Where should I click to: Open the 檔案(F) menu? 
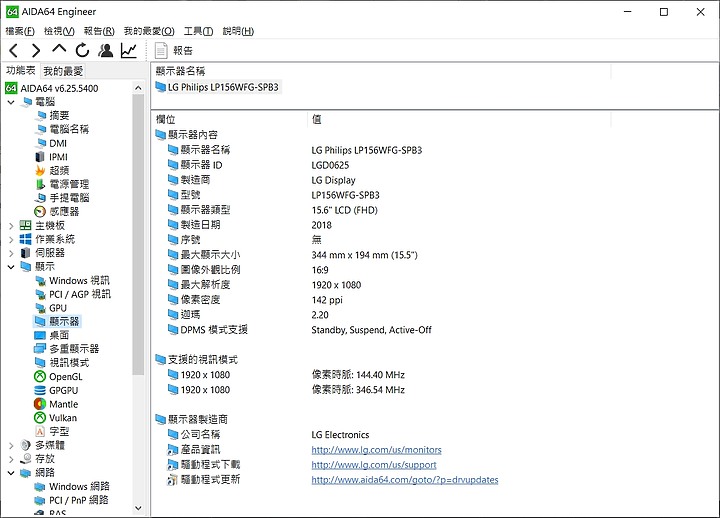tap(20, 31)
